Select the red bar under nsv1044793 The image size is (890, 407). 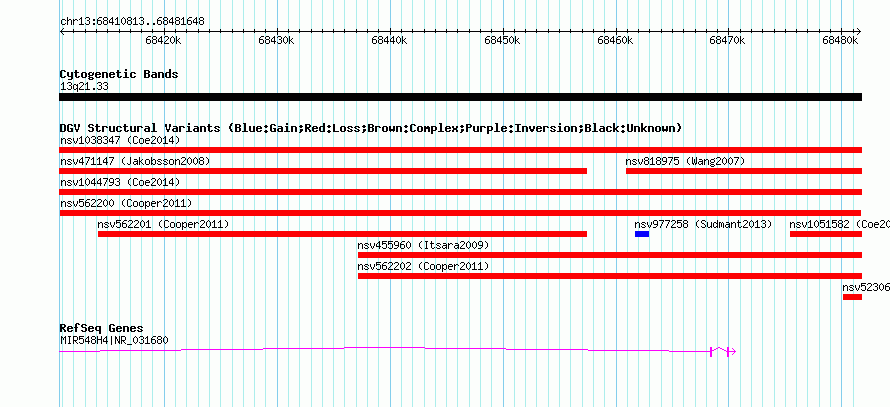pyautogui.click(x=460, y=192)
